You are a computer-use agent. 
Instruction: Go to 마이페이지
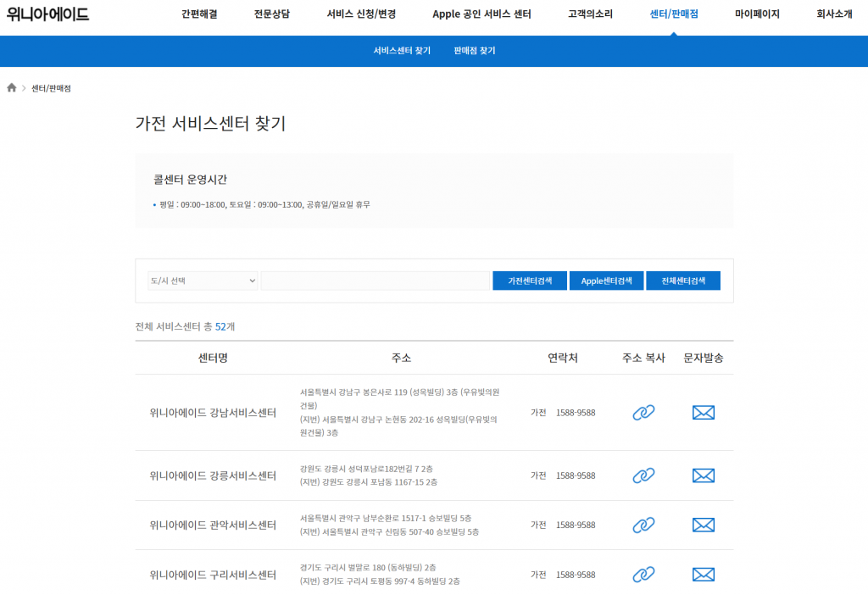point(755,14)
